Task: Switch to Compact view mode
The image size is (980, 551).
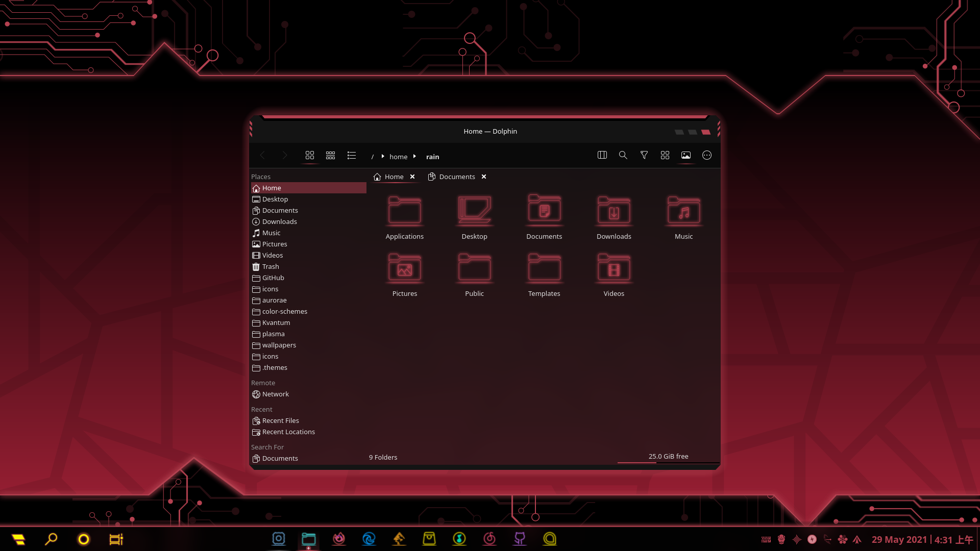Action: (330, 156)
